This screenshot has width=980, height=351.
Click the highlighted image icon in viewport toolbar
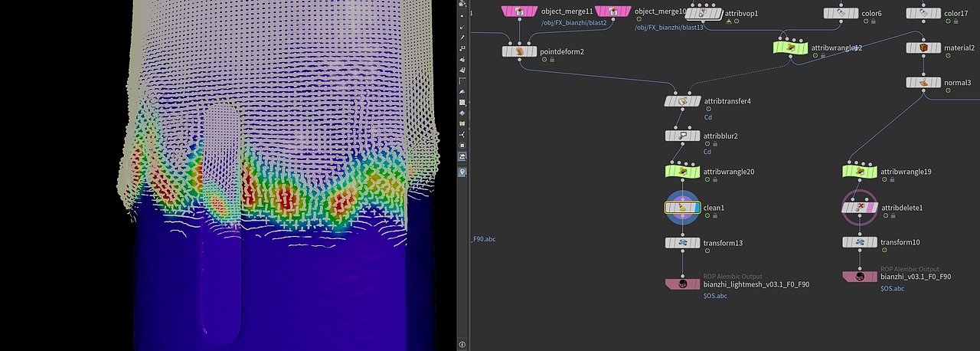point(462,156)
